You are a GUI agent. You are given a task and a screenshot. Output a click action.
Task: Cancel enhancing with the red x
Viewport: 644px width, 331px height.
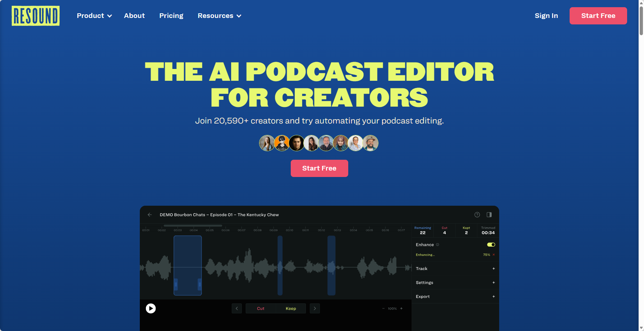point(493,255)
